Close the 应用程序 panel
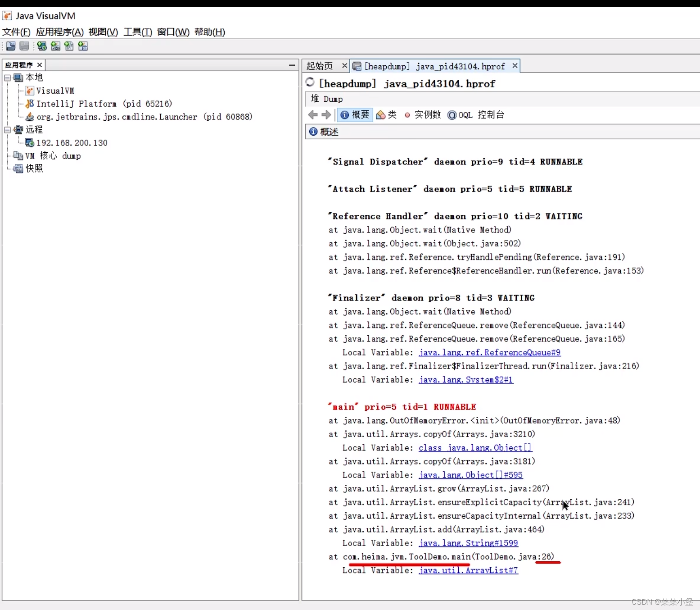The height and width of the screenshot is (610, 700). [x=40, y=65]
